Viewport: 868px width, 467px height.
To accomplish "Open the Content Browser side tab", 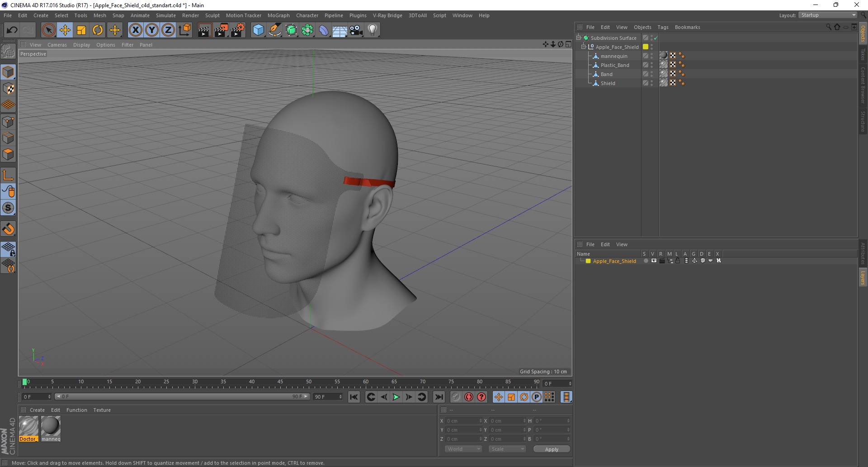I will [x=863, y=85].
